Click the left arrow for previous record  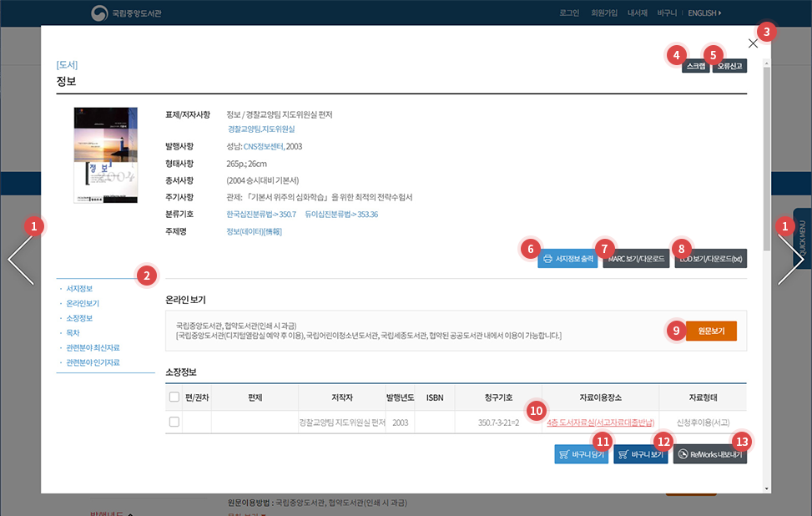(20, 260)
